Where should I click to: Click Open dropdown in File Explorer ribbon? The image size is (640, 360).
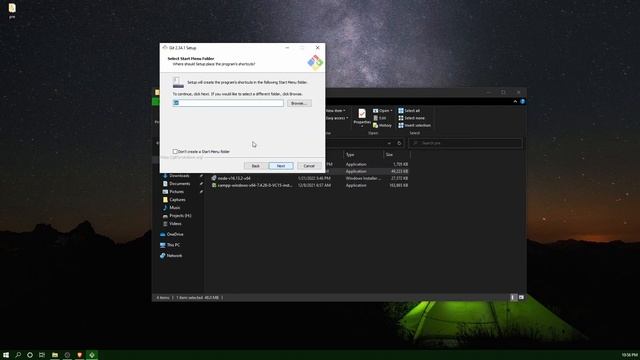[x=383, y=111]
